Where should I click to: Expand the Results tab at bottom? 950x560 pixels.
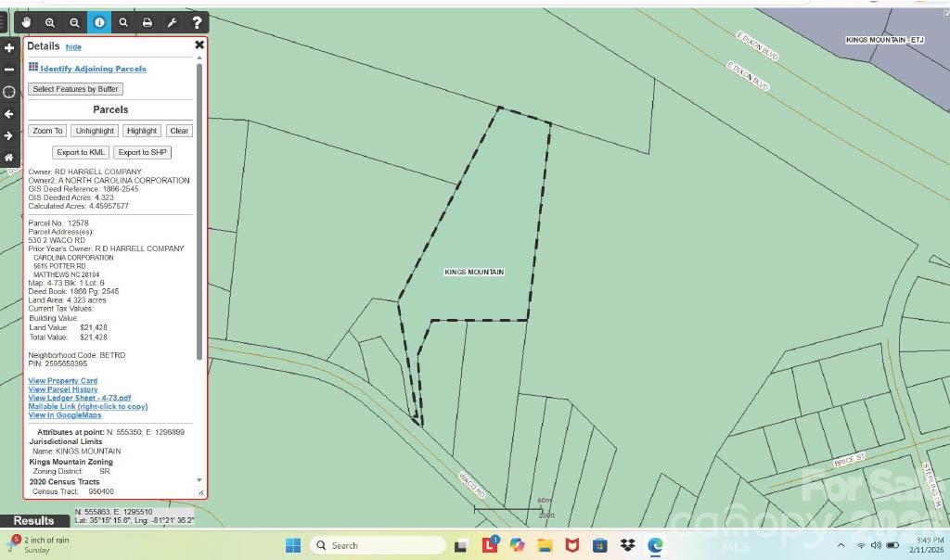34,520
